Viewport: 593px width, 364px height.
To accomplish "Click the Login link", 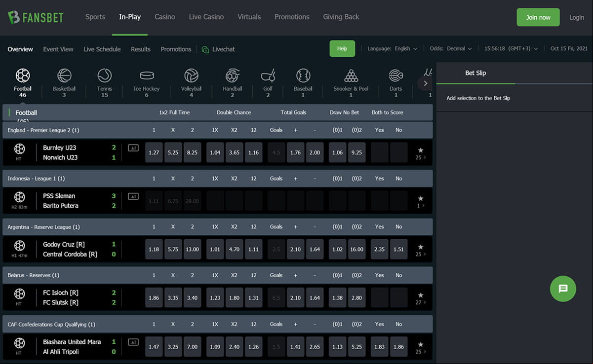I will (x=577, y=17).
